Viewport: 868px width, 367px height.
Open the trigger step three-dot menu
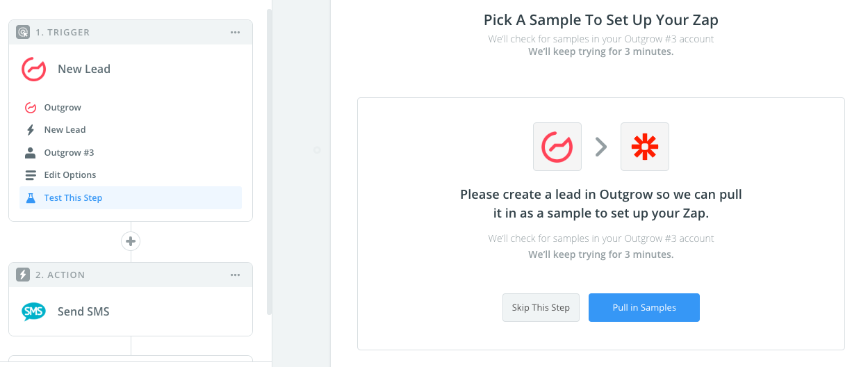[x=236, y=32]
